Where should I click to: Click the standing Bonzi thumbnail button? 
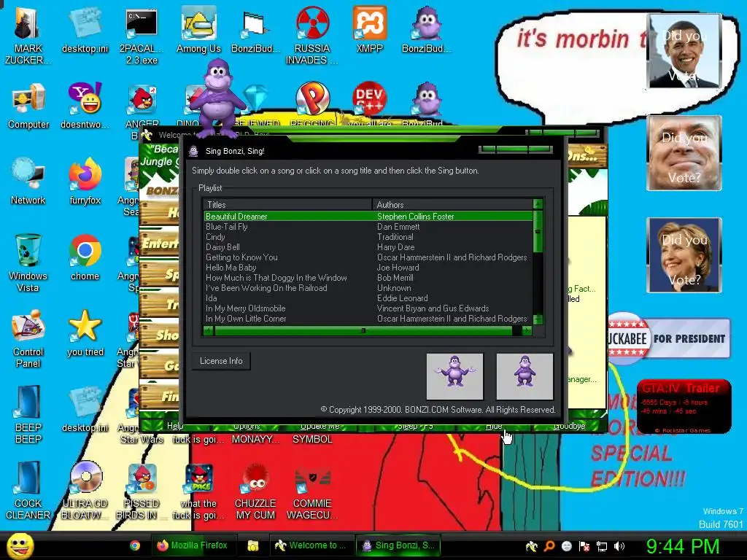(525, 376)
